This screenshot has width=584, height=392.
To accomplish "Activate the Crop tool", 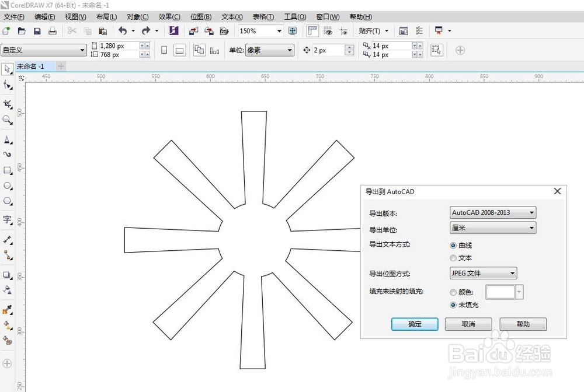I will coord(8,104).
